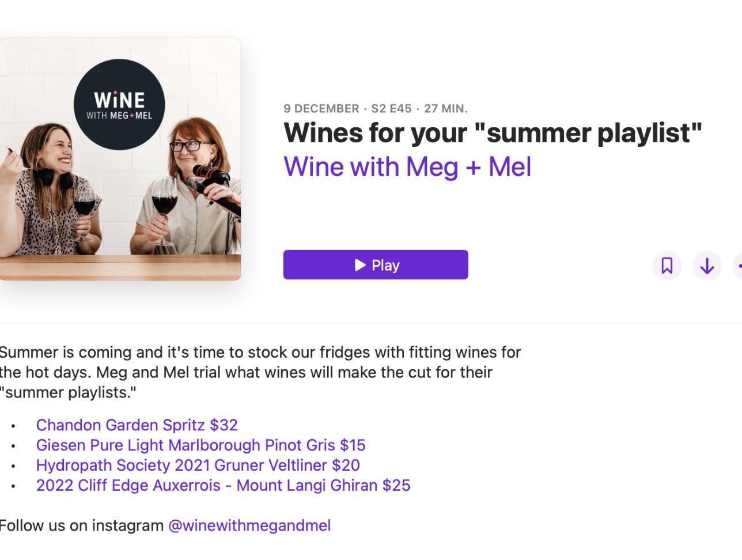Click the play triangle inside the Play button

pyautogui.click(x=361, y=265)
